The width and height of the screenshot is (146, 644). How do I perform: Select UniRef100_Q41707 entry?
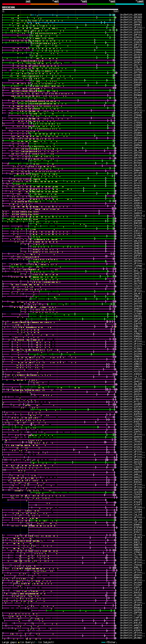click(131, 65)
